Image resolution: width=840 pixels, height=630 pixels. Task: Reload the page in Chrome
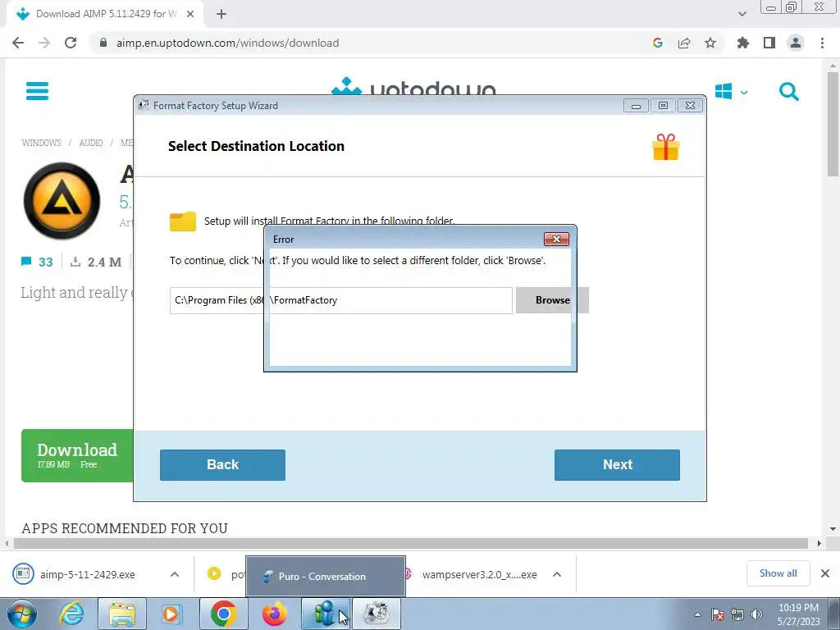[x=71, y=43]
